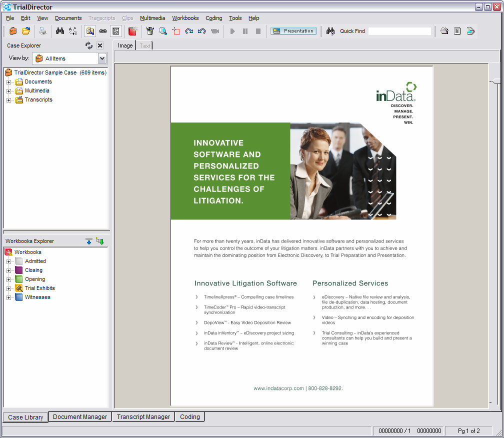Select the red dashed selection-box tool

(176, 31)
